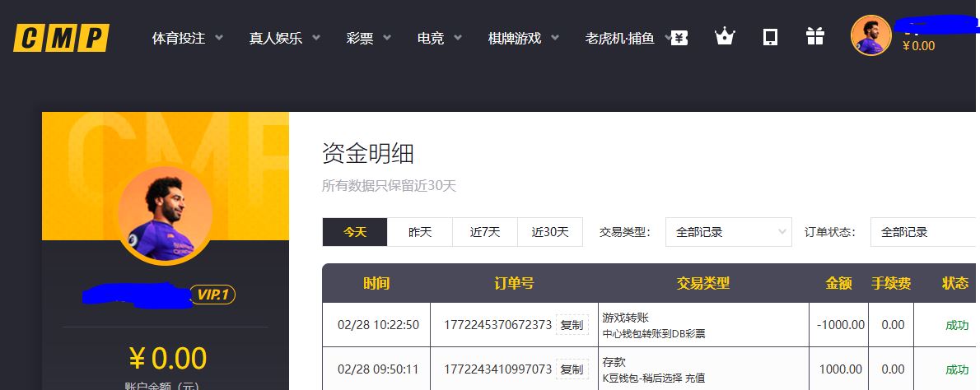The width and height of the screenshot is (980, 390).
Task: Click the top-right user avatar
Action: (870, 36)
